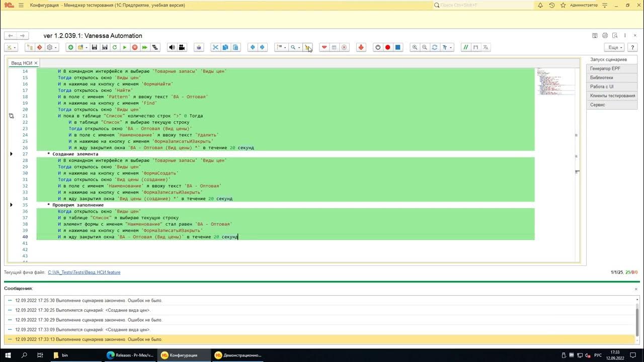Save the feature file with the floppy icon
This screenshot has height=362, width=644.
click(94, 47)
